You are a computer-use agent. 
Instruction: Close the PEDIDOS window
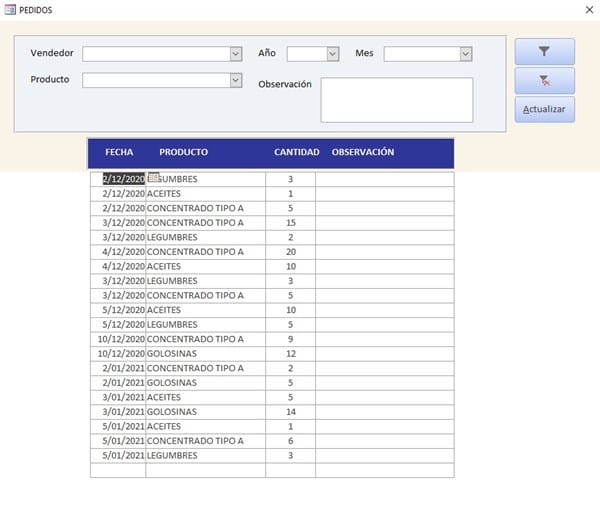[587, 9]
